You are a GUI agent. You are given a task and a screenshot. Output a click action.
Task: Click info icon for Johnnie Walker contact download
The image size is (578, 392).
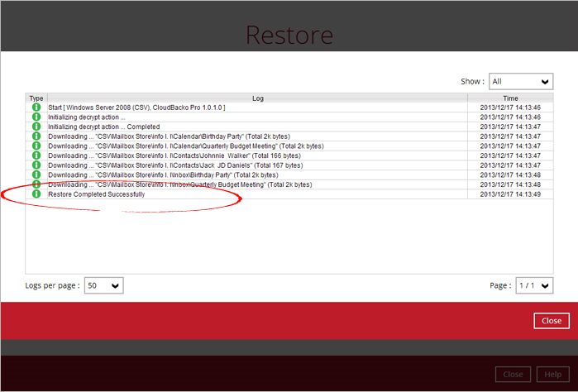point(36,155)
